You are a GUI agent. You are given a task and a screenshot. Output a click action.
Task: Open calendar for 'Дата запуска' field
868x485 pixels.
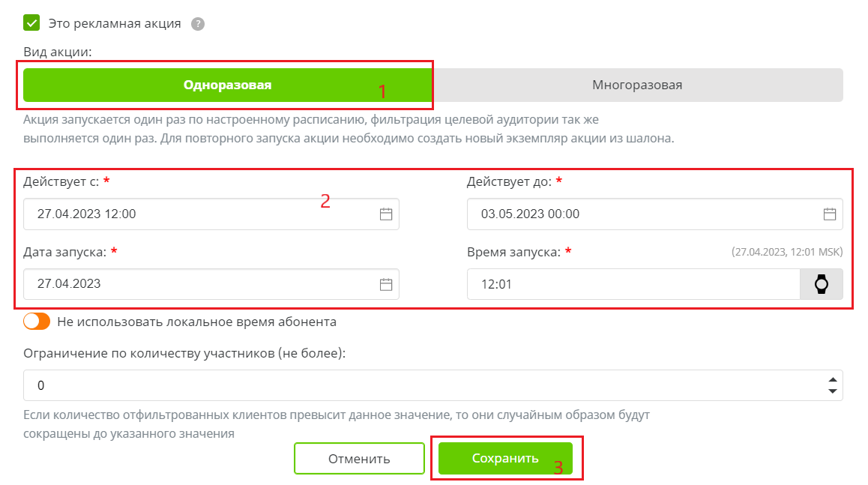(386, 284)
